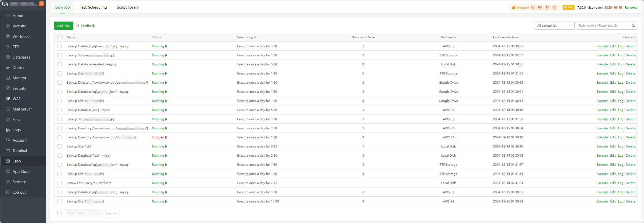Click the search magnifier icon
644x223 pixels.
pos(633,26)
